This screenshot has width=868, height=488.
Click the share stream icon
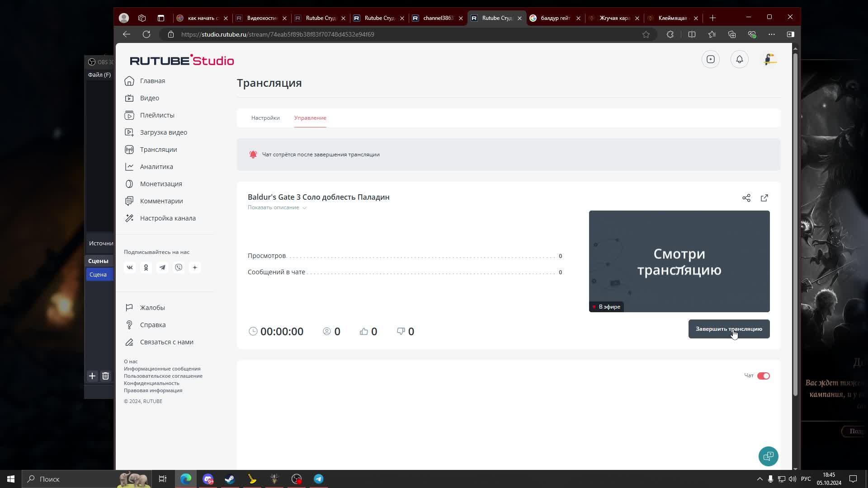(x=746, y=198)
